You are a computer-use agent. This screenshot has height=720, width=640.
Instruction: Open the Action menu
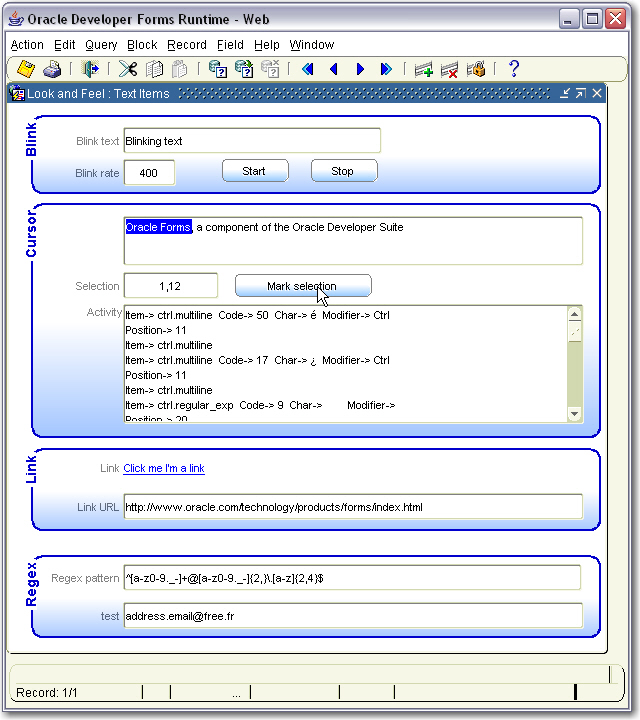[x=27, y=45]
